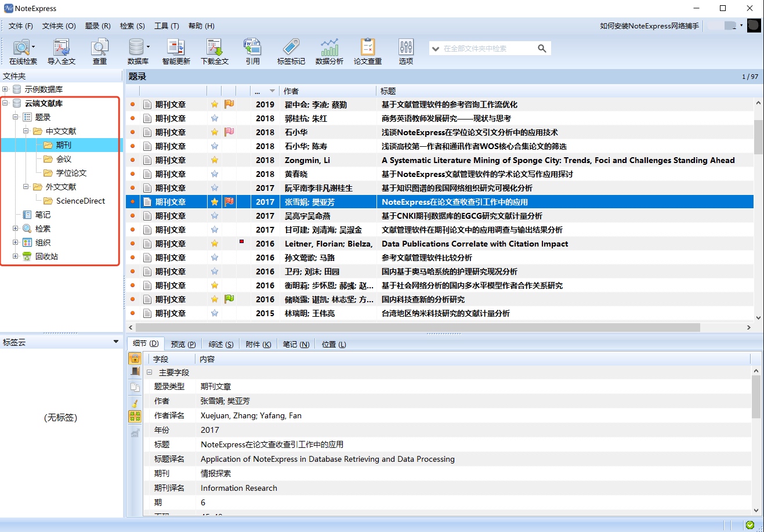Open the 笔记 (N) tab
Screen dimensions: 764x532
point(296,344)
